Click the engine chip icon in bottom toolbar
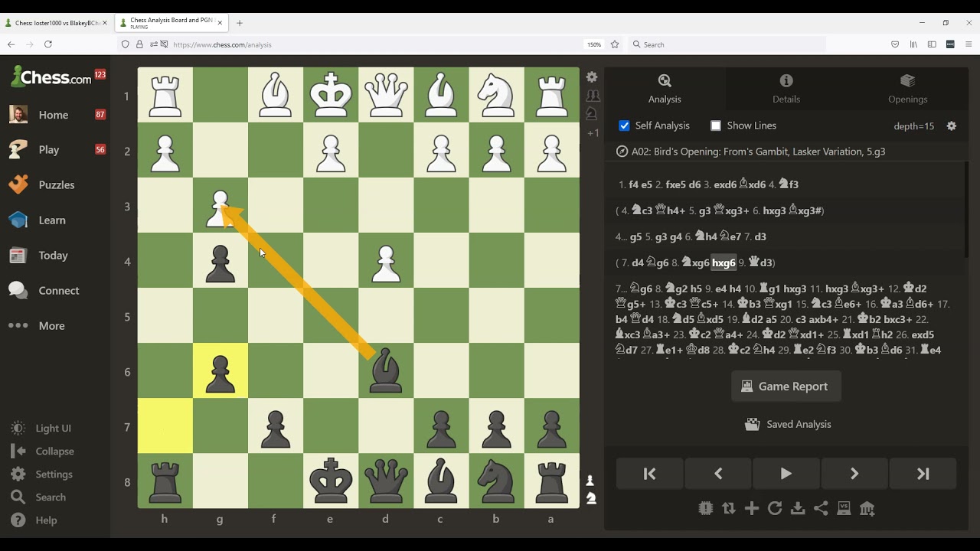Image resolution: width=980 pixels, height=551 pixels. pyautogui.click(x=706, y=508)
